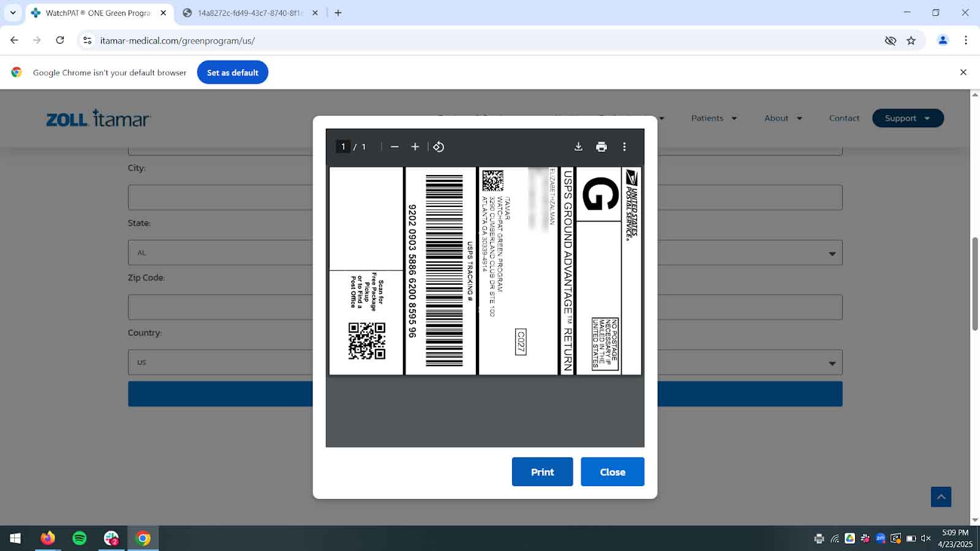This screenshot has height=551, width=980.
Task: Click the Zip Code input field
Action: [485, 307]
